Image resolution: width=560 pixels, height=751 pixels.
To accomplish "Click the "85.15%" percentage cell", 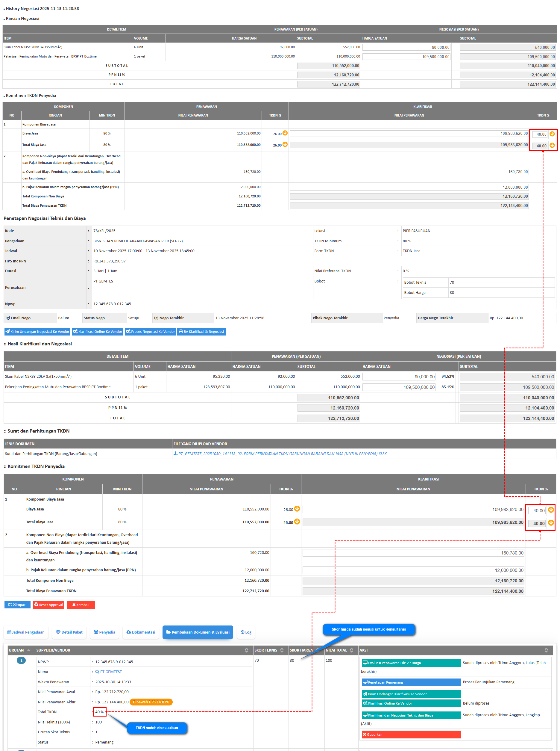I will click(x=448, y=387).
